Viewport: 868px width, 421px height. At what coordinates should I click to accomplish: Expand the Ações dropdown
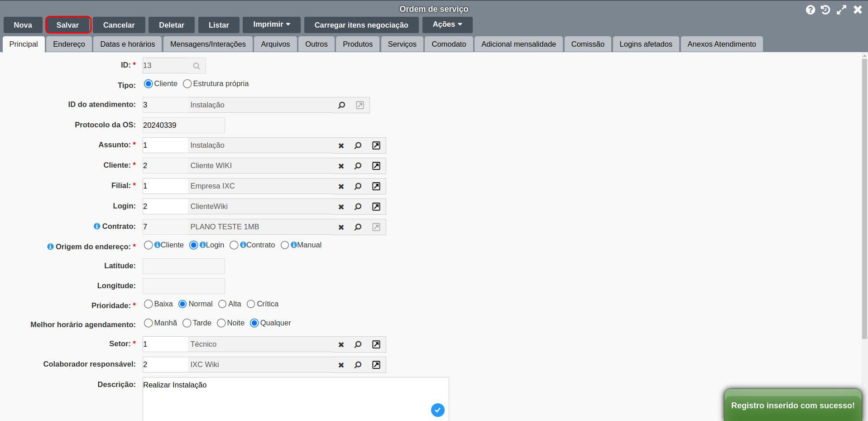[x=447, y=24]
